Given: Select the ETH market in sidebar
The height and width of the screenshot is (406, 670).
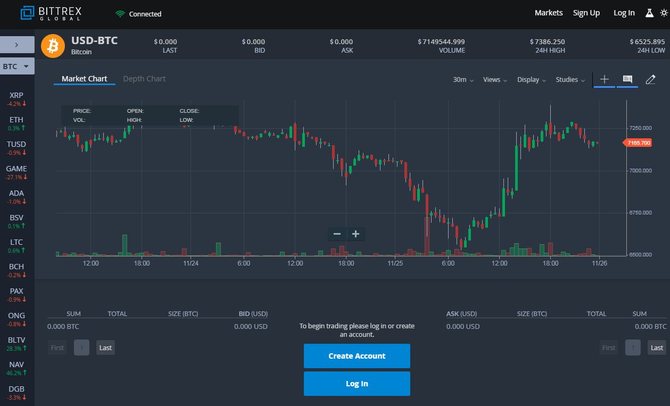Looking at the screenshot, I should pos(16,124).
